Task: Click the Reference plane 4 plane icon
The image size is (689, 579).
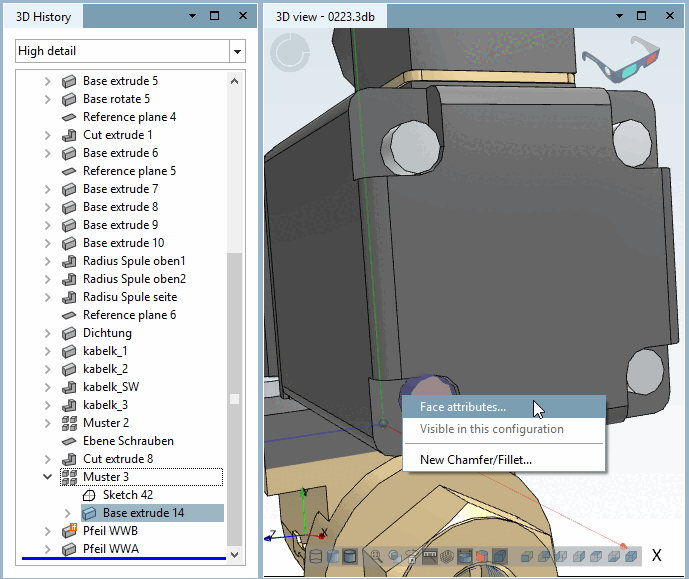Action: click(69, 117)
